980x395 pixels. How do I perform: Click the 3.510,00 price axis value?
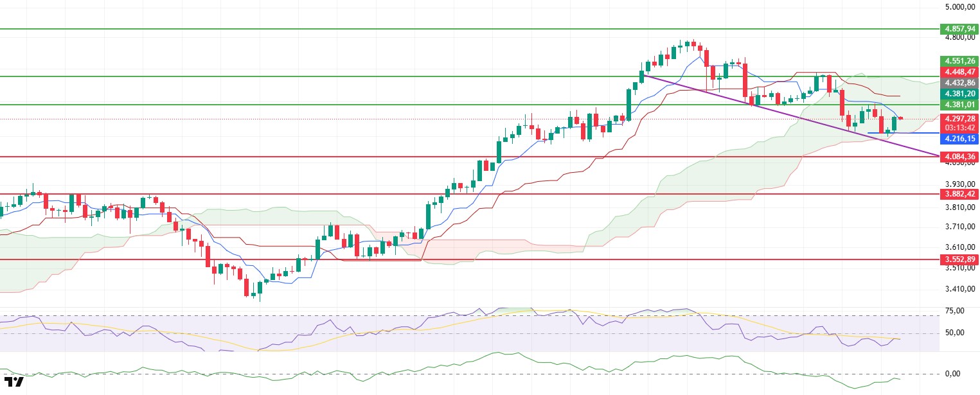pos(959,268)
